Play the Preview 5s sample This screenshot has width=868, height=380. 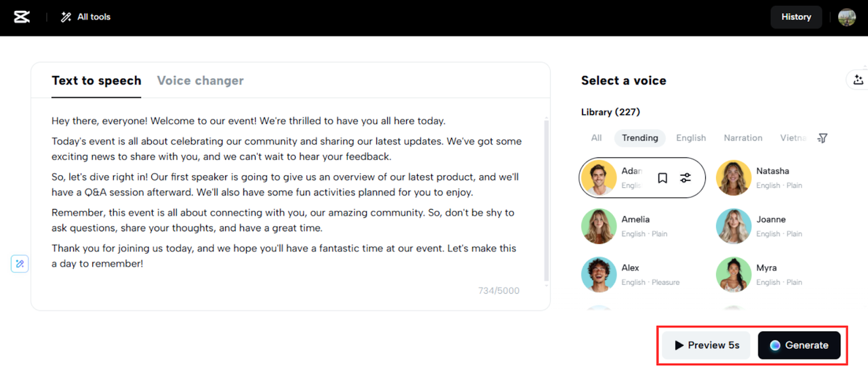(707, 345)
